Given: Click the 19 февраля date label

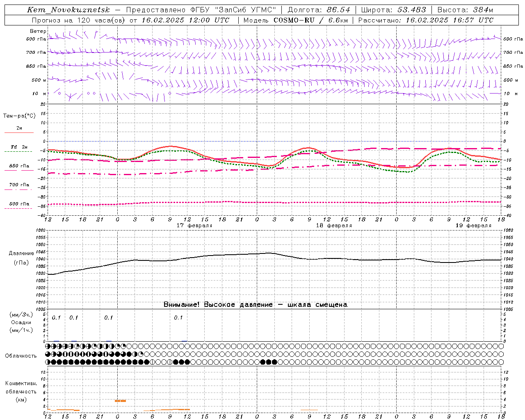Looking at the screenshot, I should [x=473, y=226].
